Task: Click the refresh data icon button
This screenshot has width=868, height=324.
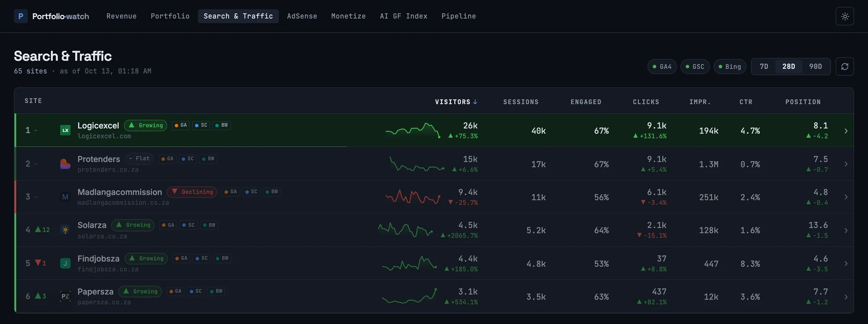Action: (x=845, y=66)
